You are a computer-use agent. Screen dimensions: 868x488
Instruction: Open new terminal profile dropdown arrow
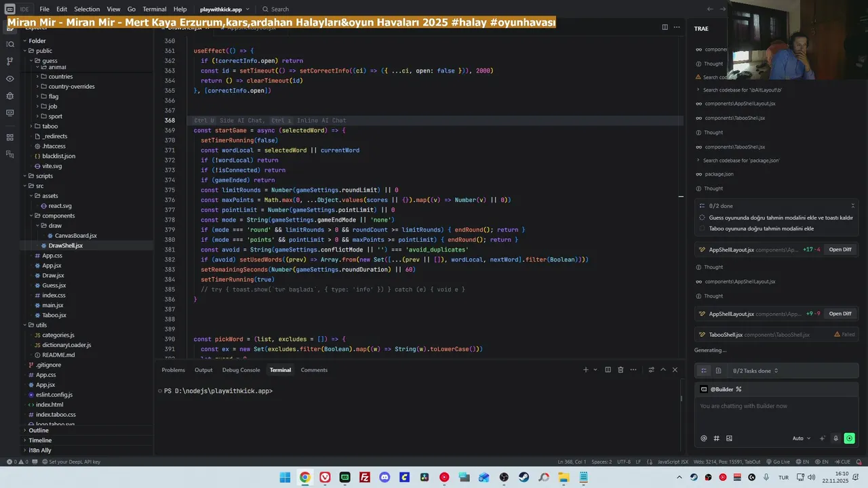[x=595, y=370]
